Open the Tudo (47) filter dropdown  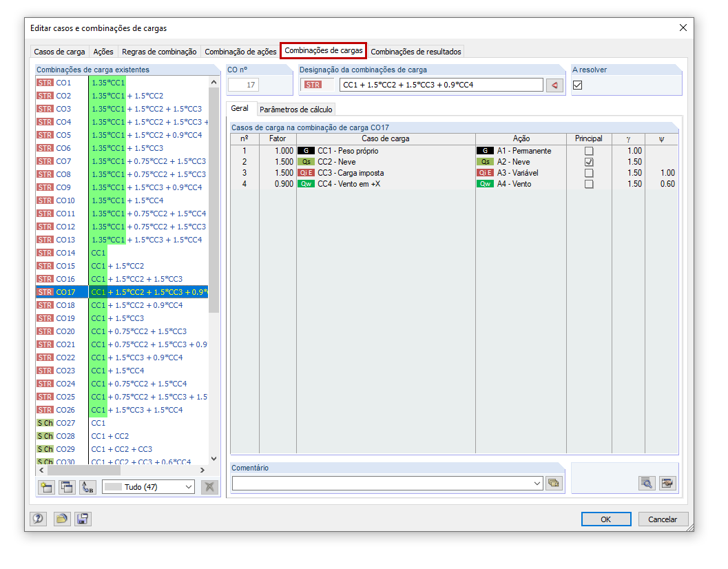(148, 487)
